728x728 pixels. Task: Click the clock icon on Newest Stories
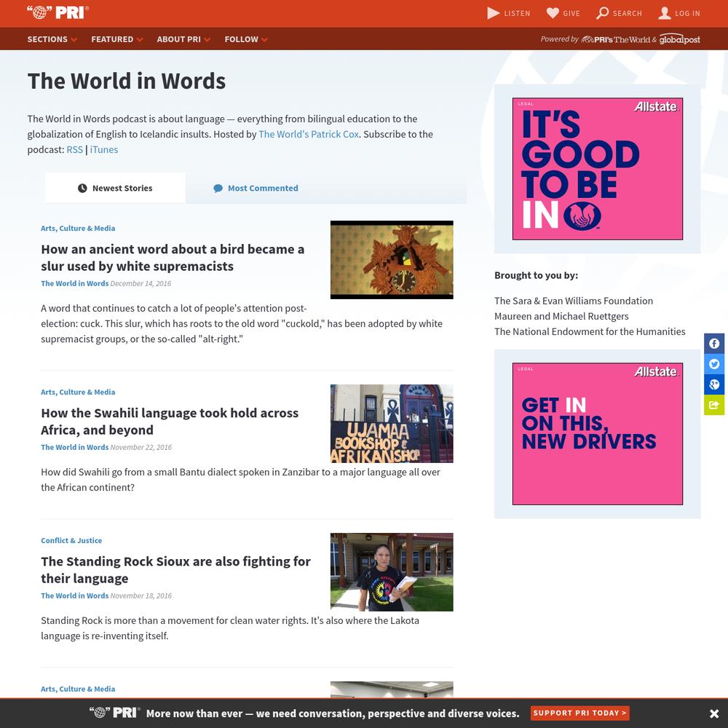click(x=82, y=188)
